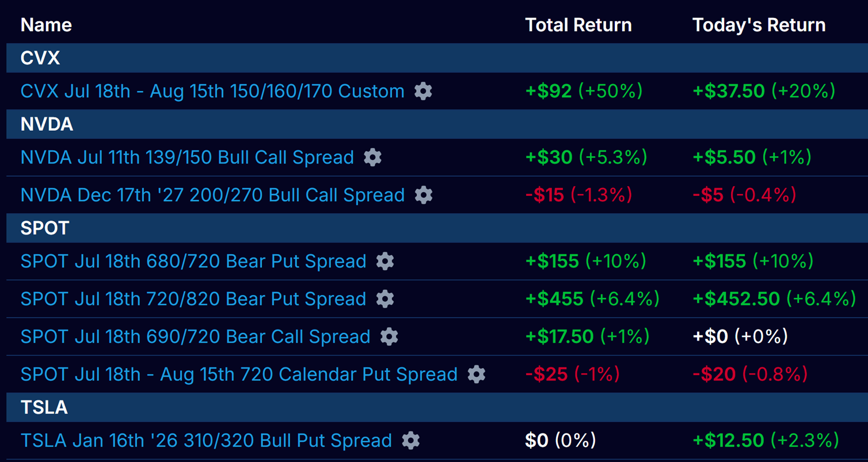This screenshot has height=462, width=868.
Task: Open gear for SPOT Calendar Put Spread
Action: pyautogui.click(x=476, y=374)
